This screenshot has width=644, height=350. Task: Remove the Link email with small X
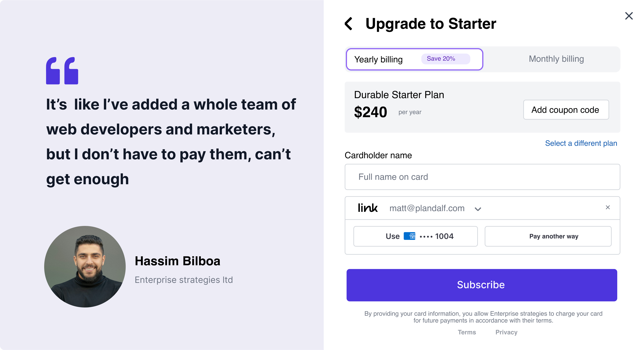[x=608, y=207]
